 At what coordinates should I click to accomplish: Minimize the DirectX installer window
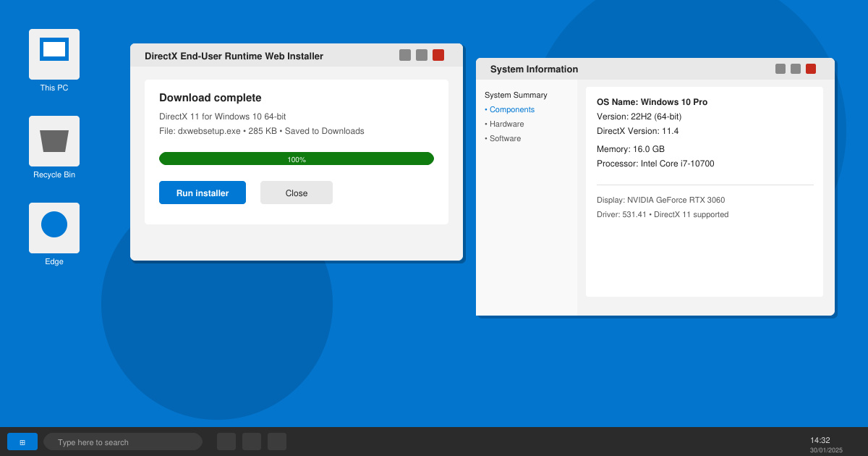405,55
